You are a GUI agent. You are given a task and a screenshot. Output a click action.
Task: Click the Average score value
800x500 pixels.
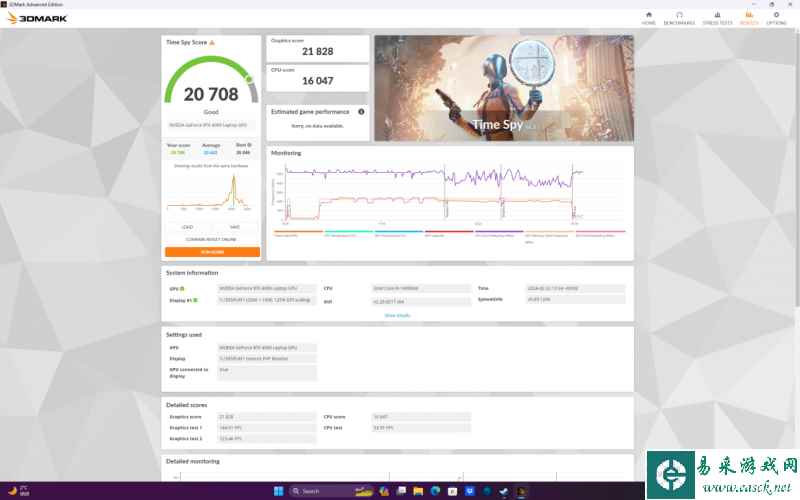tap(211, 153)
